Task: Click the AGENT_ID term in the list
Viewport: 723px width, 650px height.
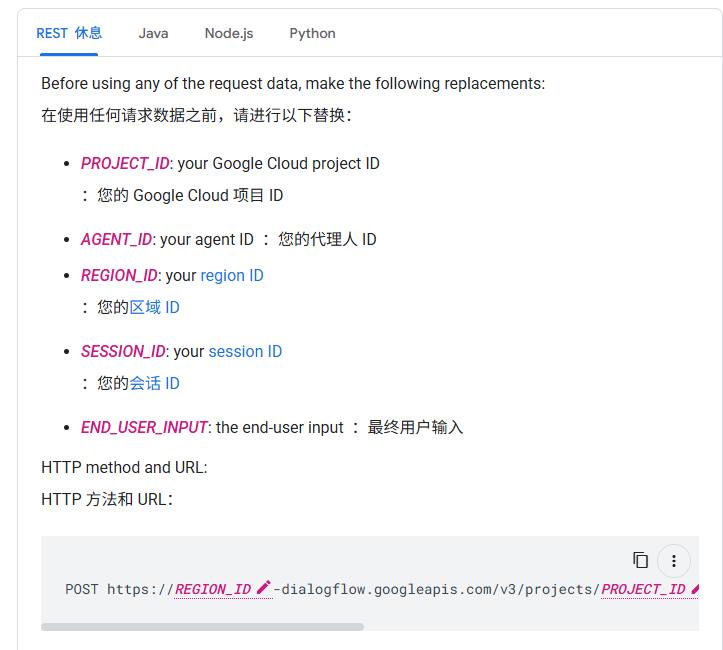Action: point(116,239)
